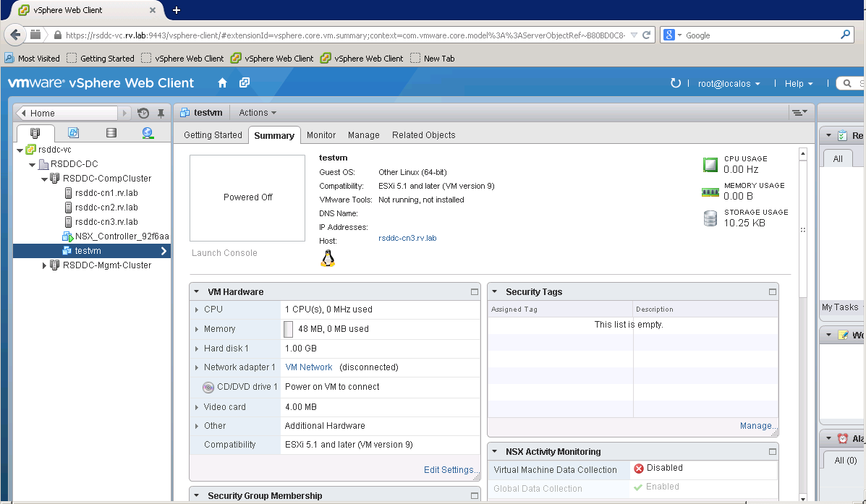
Task: Maximize the NSX Activity Monitoring panel
Action: coord(773,452)
